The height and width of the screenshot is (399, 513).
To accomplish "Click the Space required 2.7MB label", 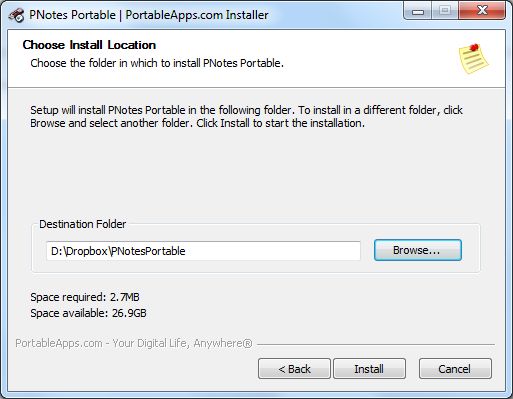I will tap(85, 297).
